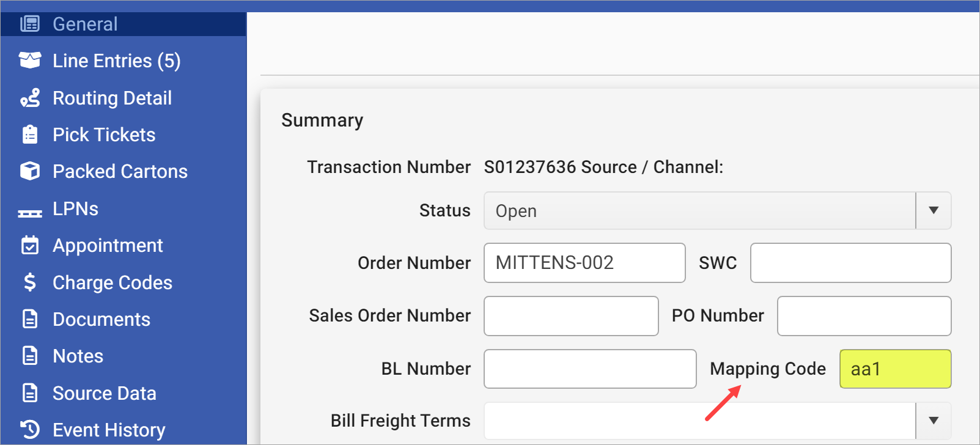Screen dimensions: 980x445
Task: Select the Packed Cartons cube icon
Action: (29, 171)
